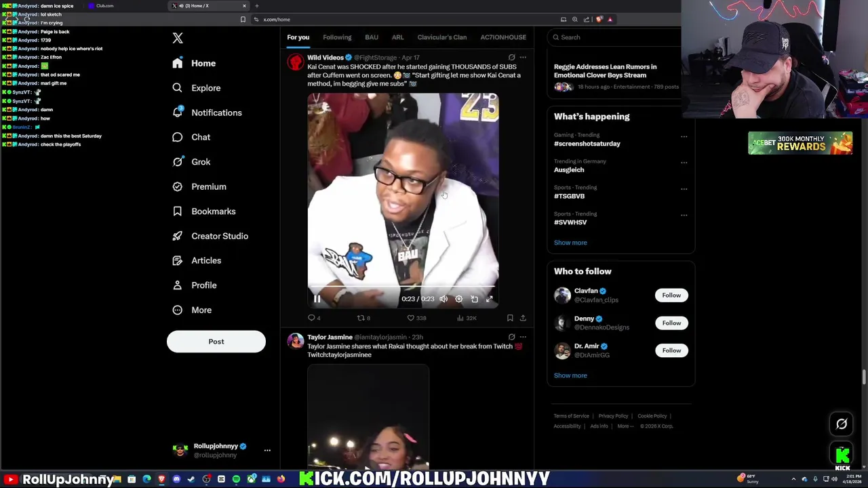The width and height of the screenshot is (868, 488).
Task: Click Show more under Who to follow
Action: pos(570,375)
